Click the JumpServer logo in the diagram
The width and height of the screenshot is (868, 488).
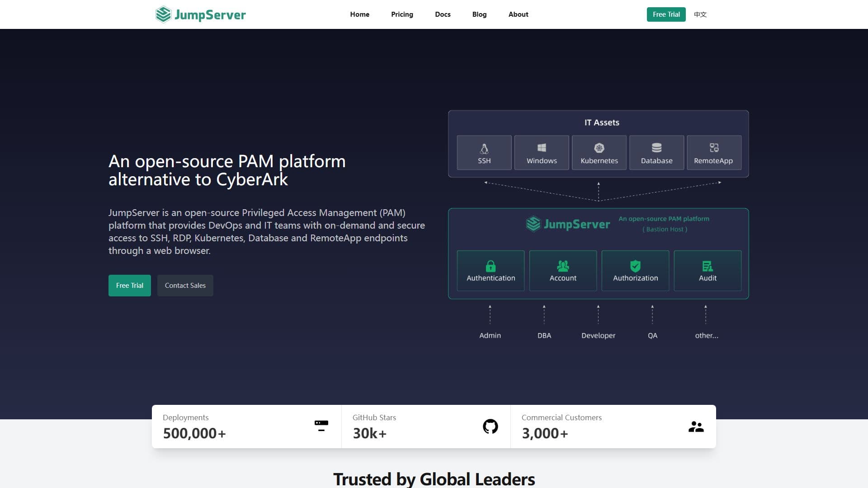coord(568,224)
